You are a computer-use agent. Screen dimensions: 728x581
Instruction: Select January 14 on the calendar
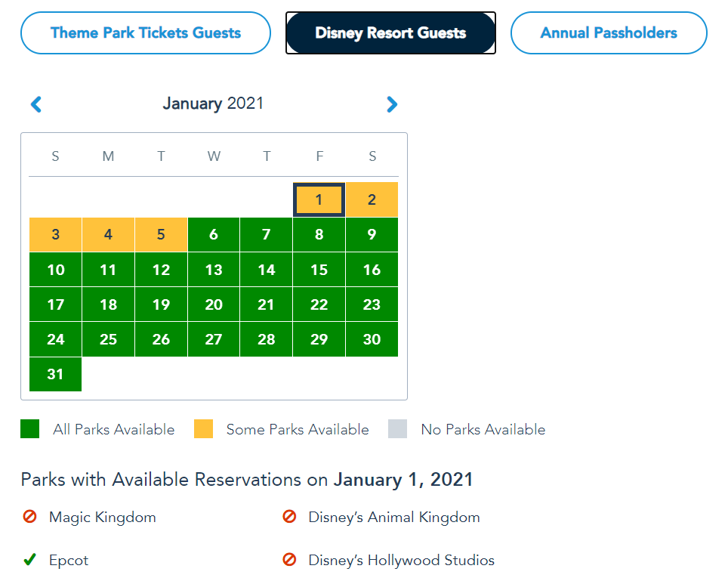pyautogui.click(x=266, y=270)
